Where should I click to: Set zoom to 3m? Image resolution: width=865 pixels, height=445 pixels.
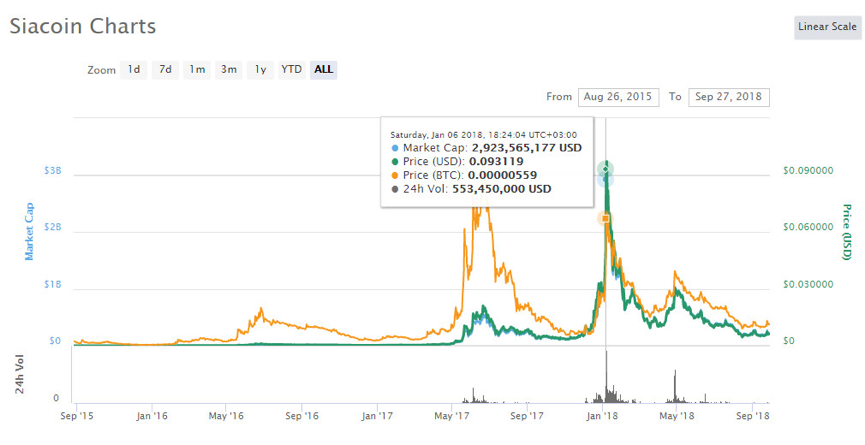[x=229, y=69]
